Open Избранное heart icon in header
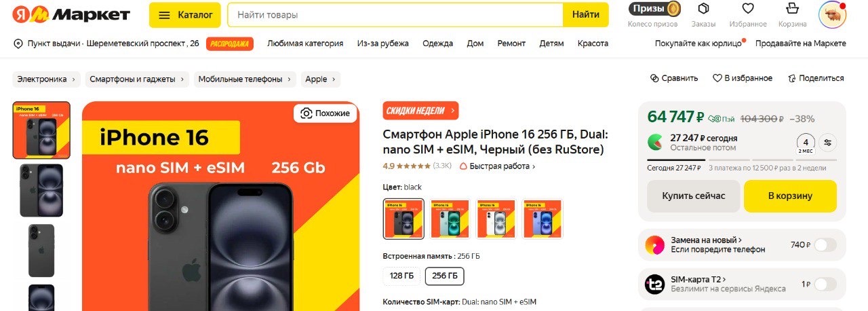Image resolution: width=868 pixels, height=311 pixels. pos(748,9)
